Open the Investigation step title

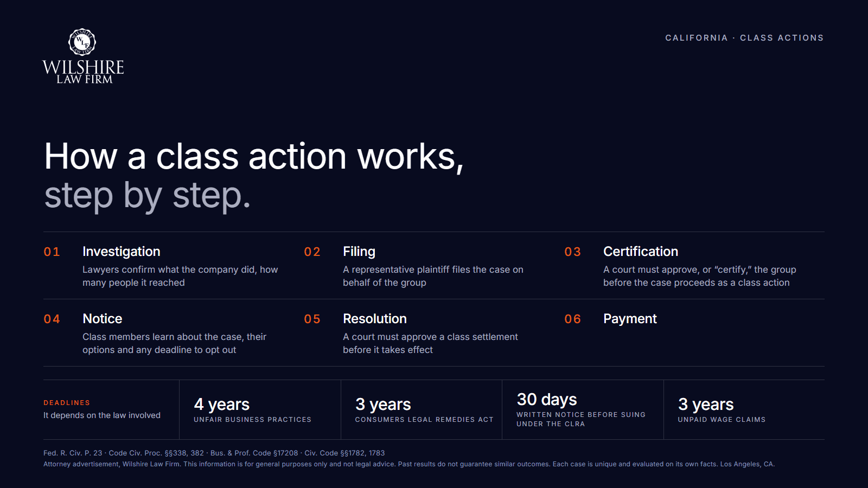tap(122, 252)
